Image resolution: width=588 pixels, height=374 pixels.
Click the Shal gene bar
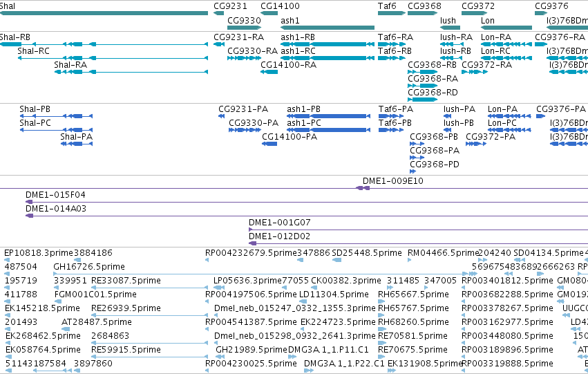[104, 13]
